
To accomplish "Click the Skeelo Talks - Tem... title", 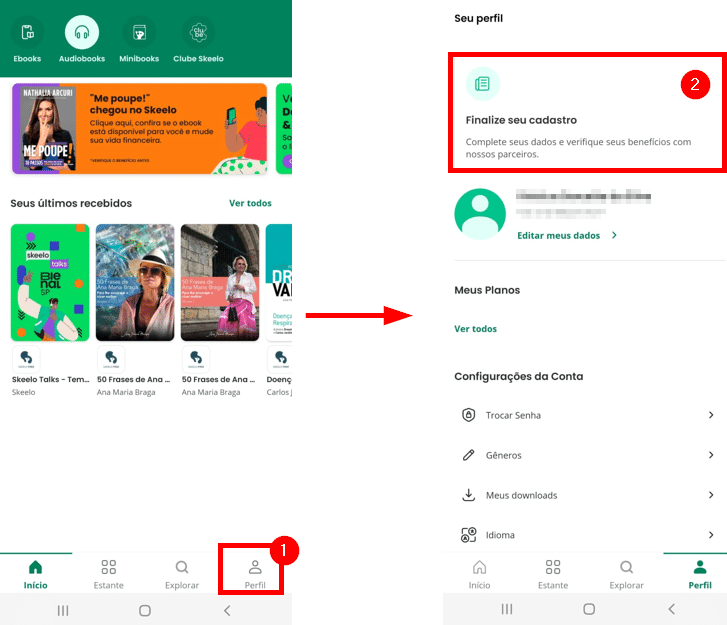I will 51,379.
